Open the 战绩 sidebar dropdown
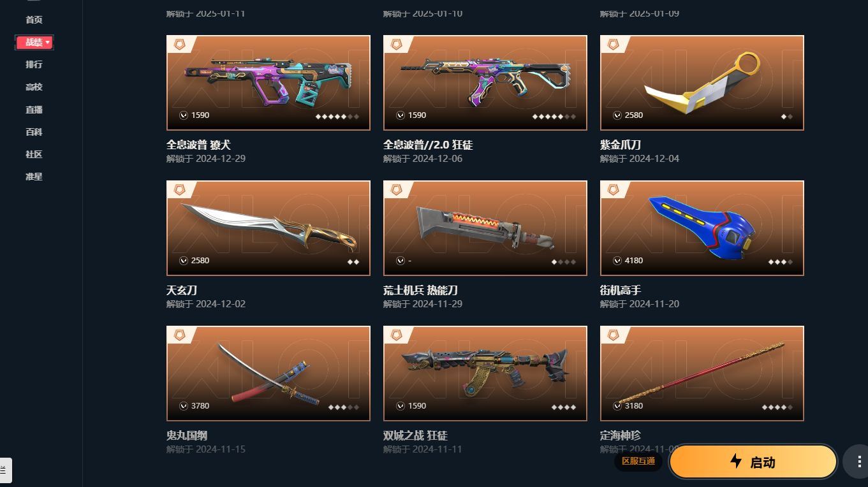868x487 pixels. tap(34, 43)
